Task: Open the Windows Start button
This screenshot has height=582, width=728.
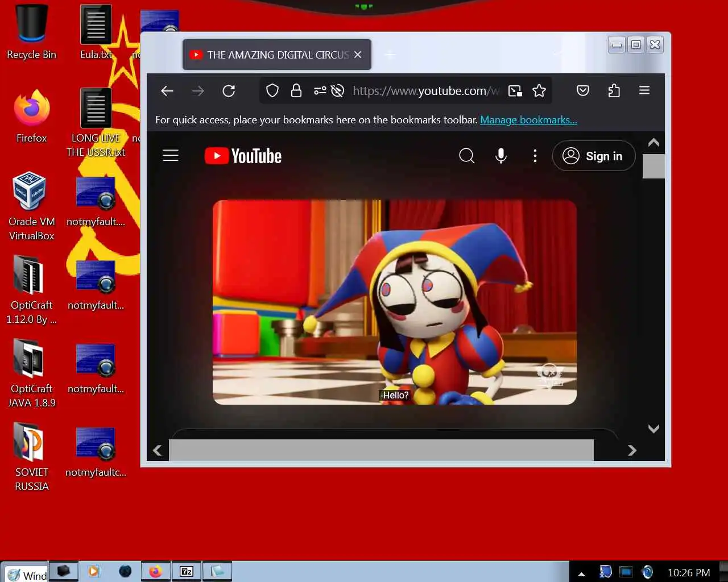Action: (x=25, y=573)
